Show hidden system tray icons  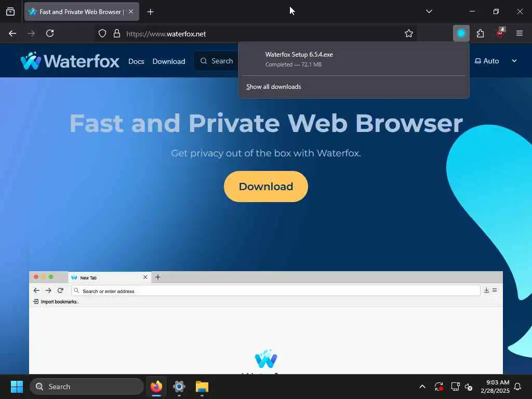422,387
